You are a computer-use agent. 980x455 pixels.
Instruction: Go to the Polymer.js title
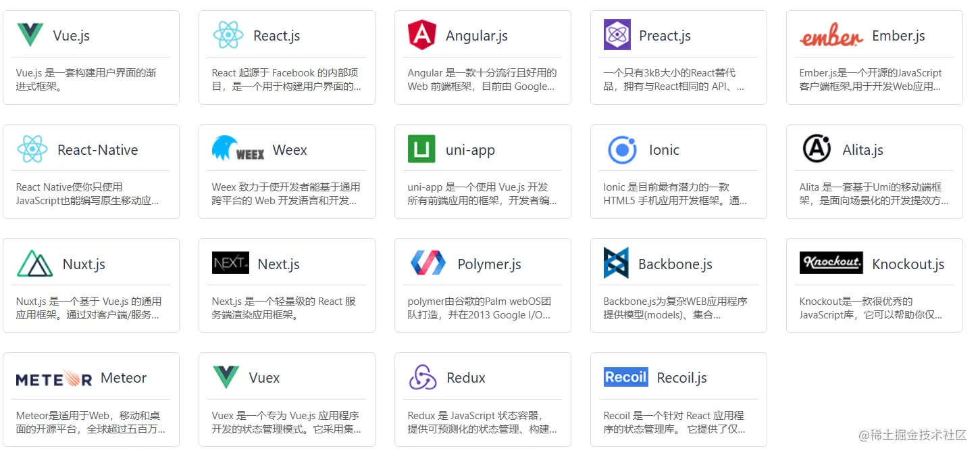(x=489, y=264)
